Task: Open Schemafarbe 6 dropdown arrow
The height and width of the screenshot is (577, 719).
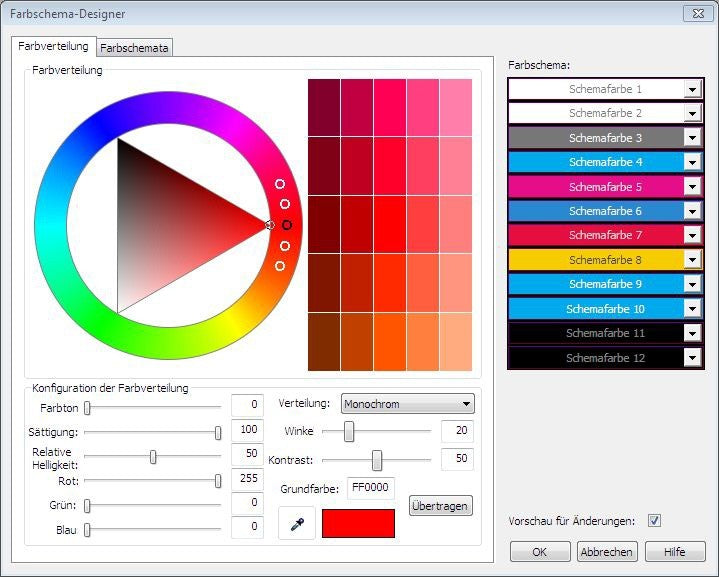Action: (692, 211)
